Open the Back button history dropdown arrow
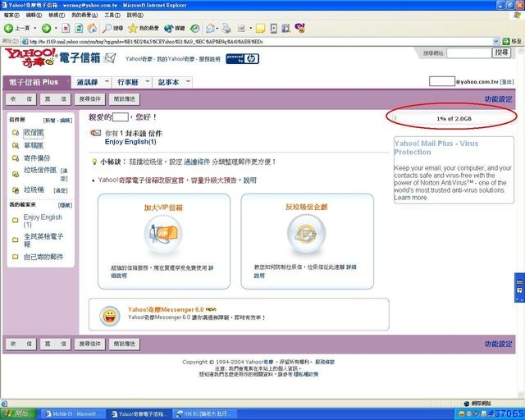This screenshot has height=420, width=525. [34, 28]
